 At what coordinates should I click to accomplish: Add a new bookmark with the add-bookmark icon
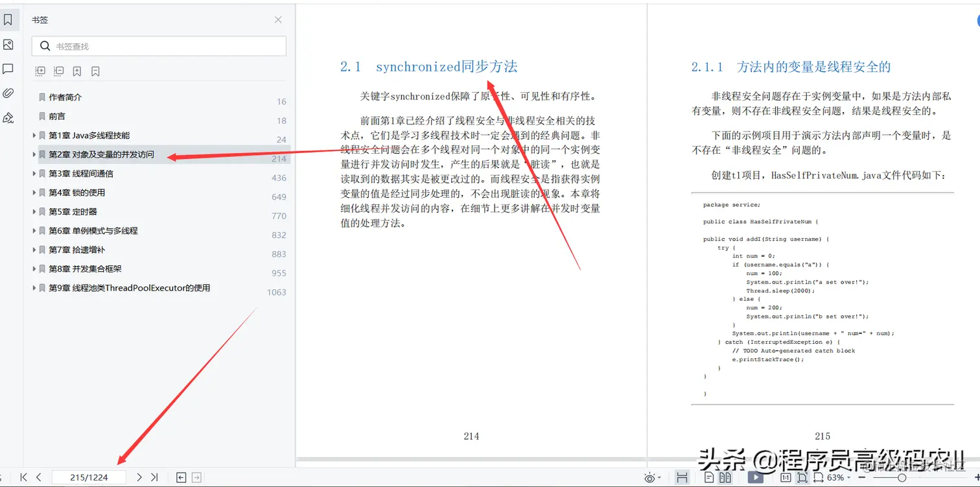pos(77,71)
